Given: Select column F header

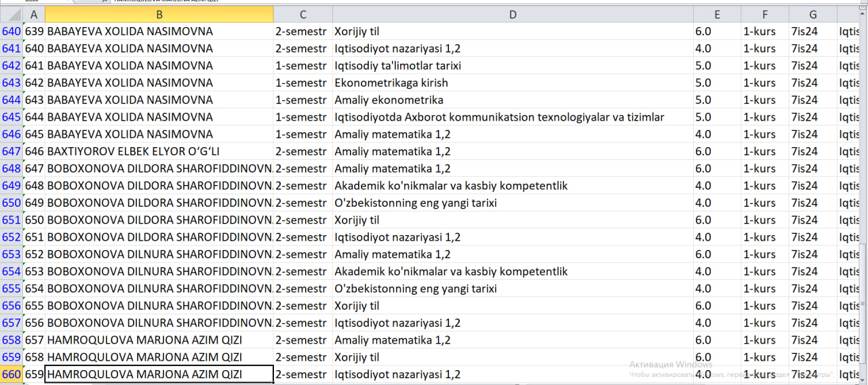Looking at the screenshot, I should (x=765, y=14).
